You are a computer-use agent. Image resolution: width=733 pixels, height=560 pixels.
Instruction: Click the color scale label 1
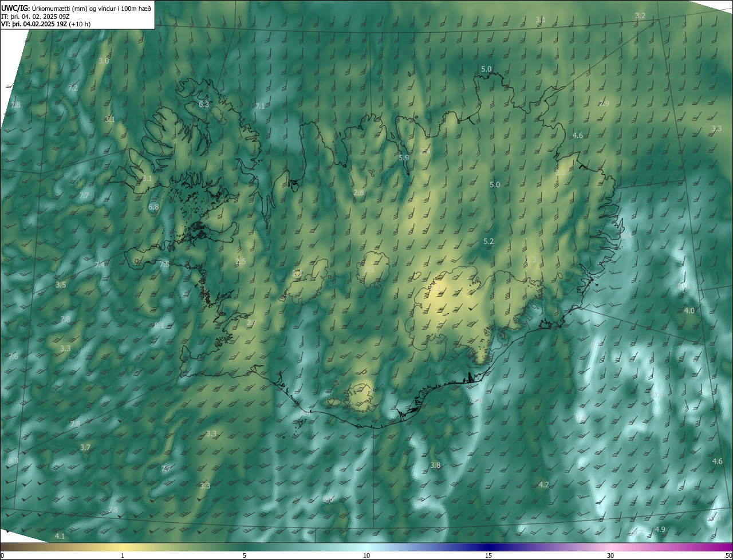click(123, 555)
